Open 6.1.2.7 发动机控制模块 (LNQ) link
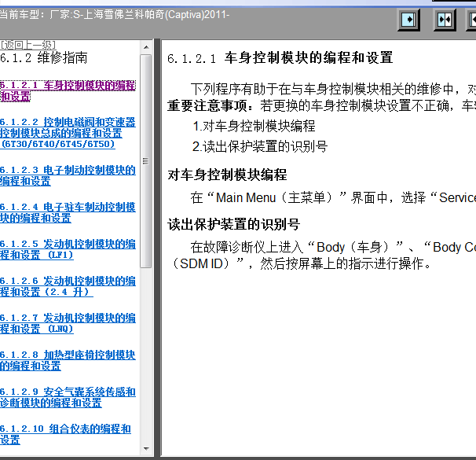 point(68,323)
